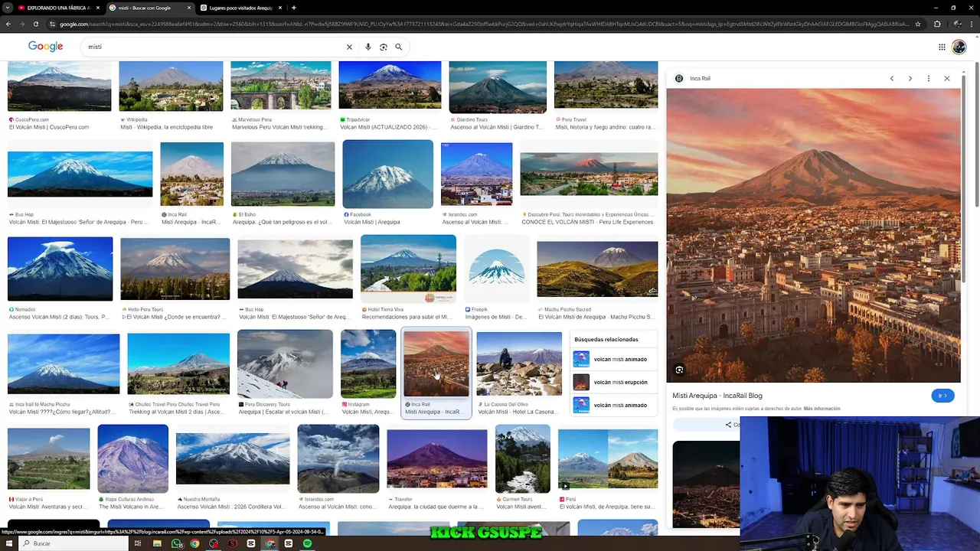Open the large Misti sunset preview image
The height and width of the screenshot is (551, 980).
(x=813, y=235)
